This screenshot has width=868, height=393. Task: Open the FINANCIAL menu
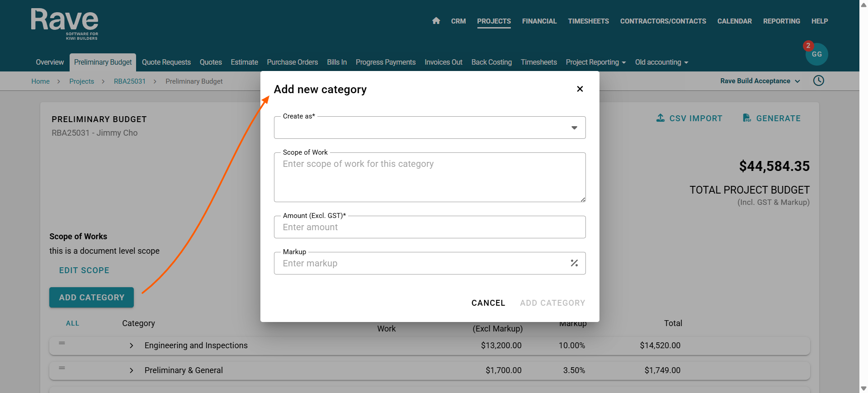pyautogui.click(x=539, y=21)
